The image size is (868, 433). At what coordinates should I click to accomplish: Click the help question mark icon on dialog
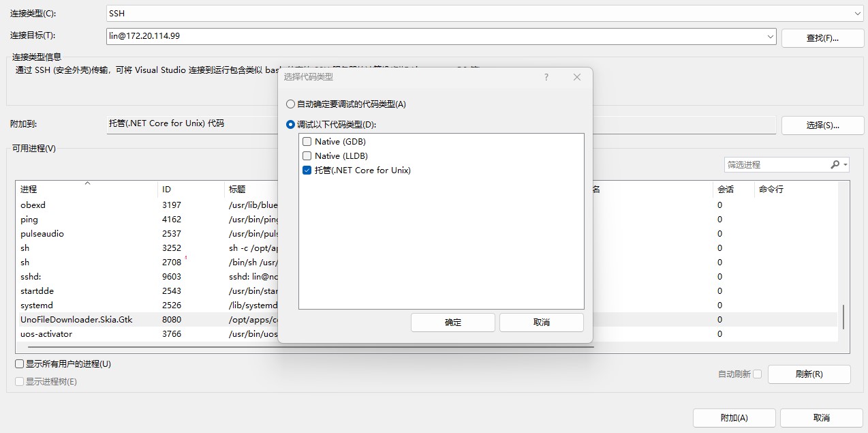(545, 77)
